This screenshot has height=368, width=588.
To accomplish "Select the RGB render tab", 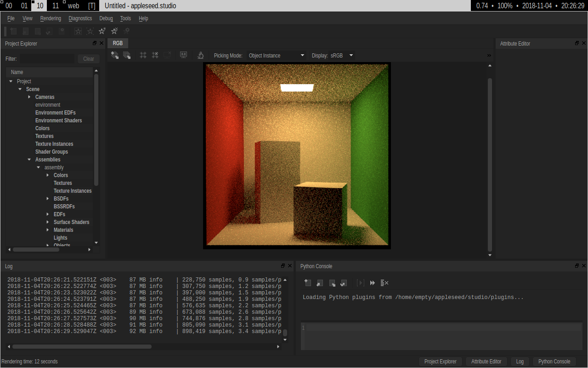I will [118, 43].
